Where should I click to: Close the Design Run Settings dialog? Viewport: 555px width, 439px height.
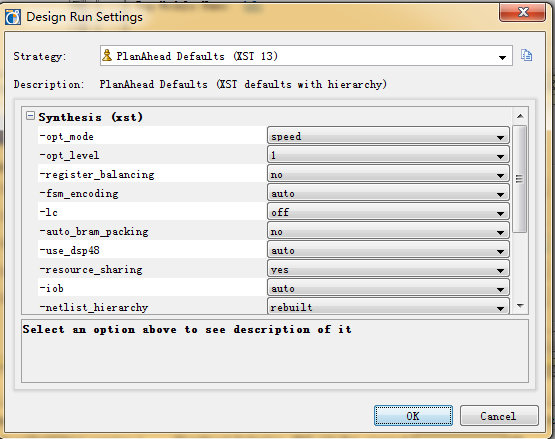(x=522, y=13)
